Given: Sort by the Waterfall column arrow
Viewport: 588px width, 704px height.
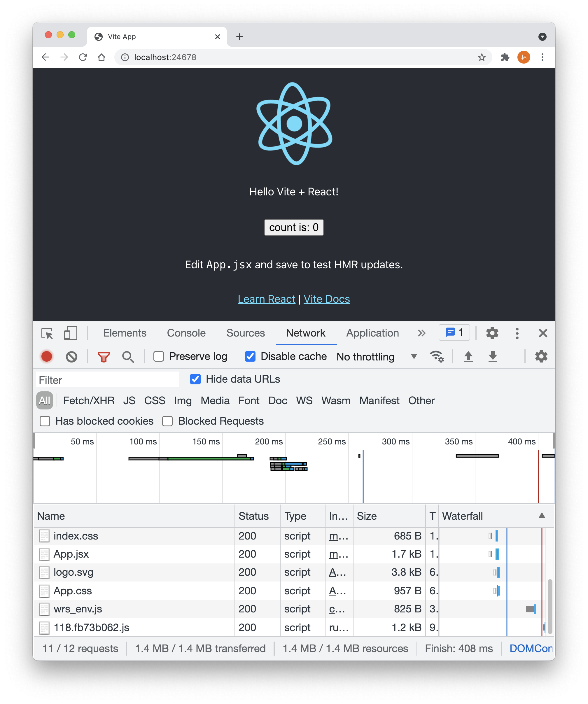Looking at the screenshot, I should coord(541,516).
